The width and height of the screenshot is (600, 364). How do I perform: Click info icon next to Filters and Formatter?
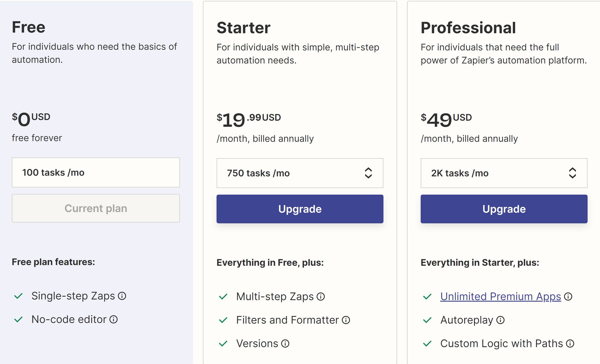click(346, 320)
